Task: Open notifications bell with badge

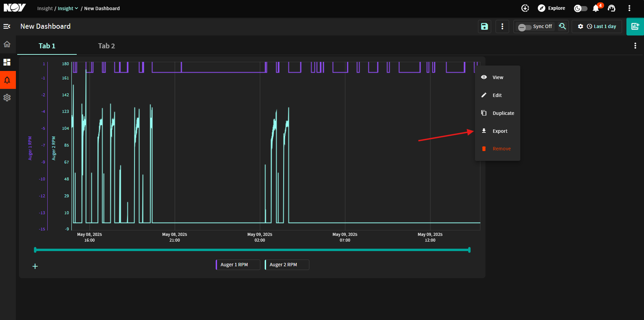Action: [596, 8]
